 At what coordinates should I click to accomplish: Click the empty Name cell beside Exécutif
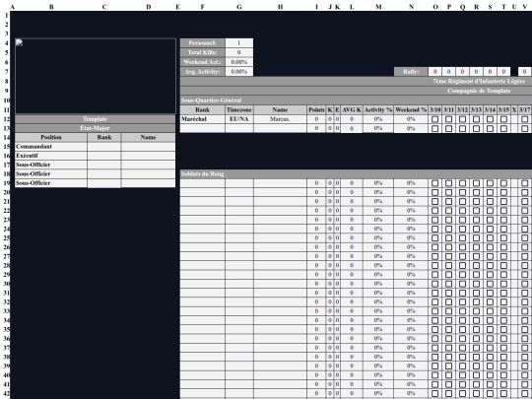[x=148, y=156]
